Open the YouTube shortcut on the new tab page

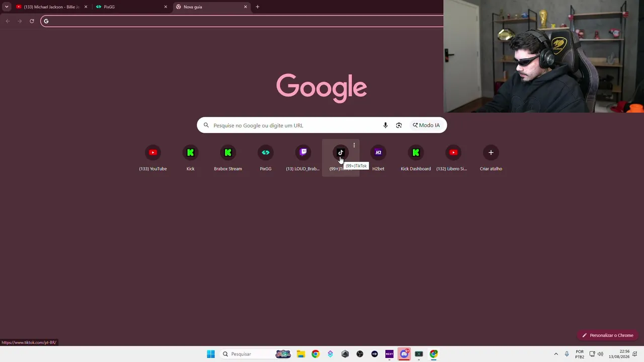[x=153, y=158]
